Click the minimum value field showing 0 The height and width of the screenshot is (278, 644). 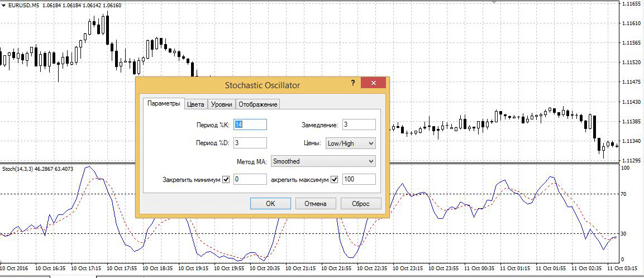(250, 180)
